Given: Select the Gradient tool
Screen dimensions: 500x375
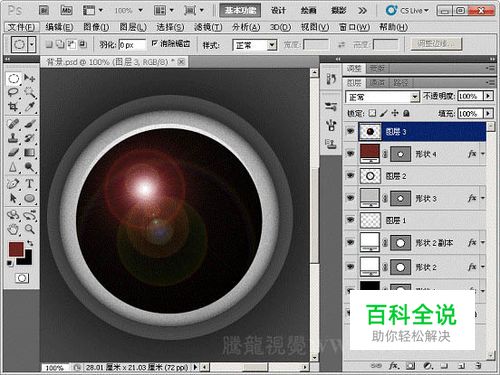Looking at the screenshot, I should tap(30, 153).
